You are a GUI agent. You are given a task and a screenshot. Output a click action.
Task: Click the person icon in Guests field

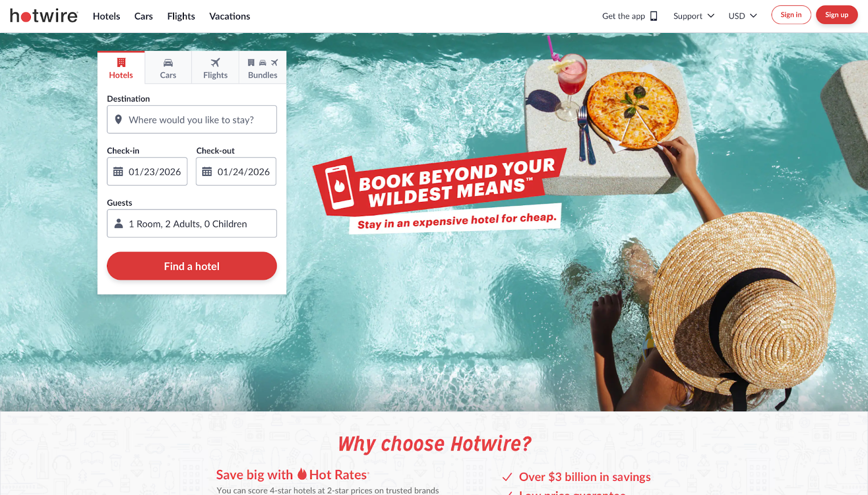[x=118, y=224]
